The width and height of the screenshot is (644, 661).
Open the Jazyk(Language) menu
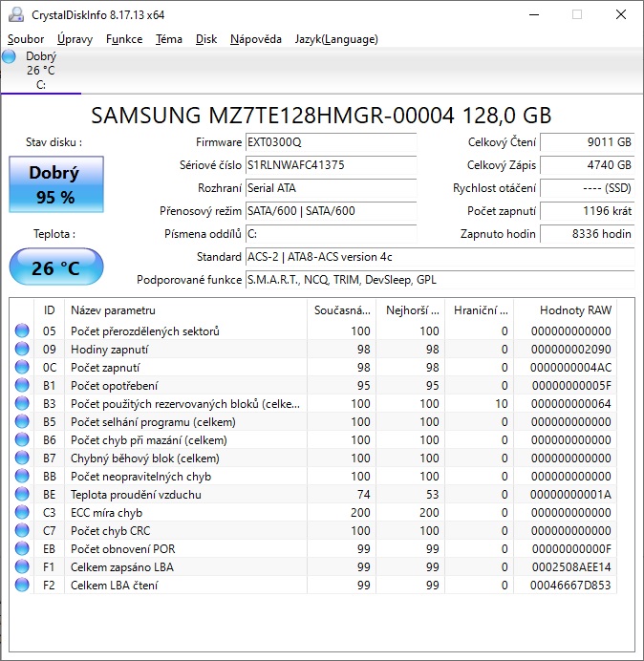click(336, 39)
